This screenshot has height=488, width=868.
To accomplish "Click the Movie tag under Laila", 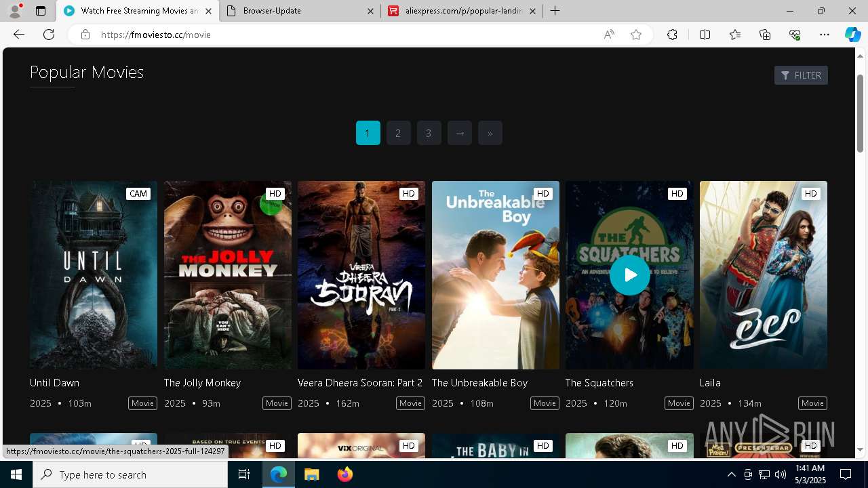I will click(812, 403).
